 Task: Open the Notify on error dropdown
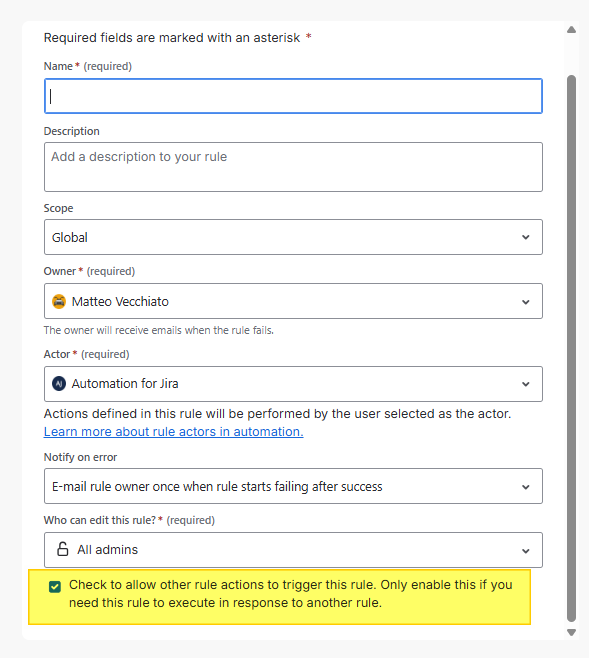click(293, 486)
